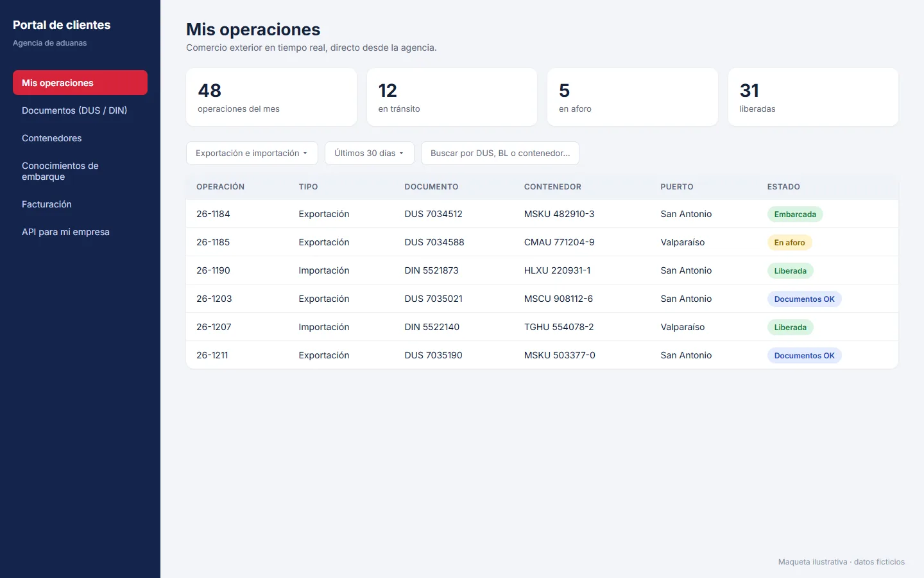Image resolution: width=924 pixels, height=578 pixels.
Task: Open the Contenedores section
Action: coord(80,138)
